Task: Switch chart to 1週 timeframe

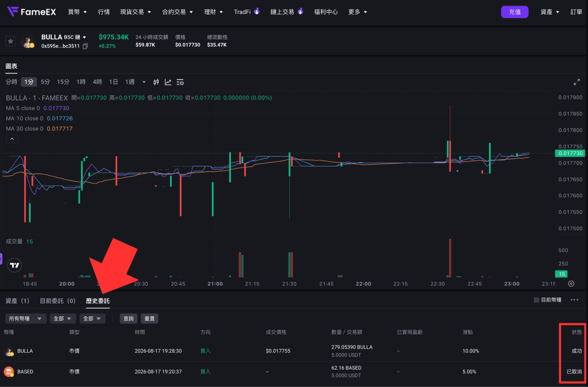Action: coord(130,82)
